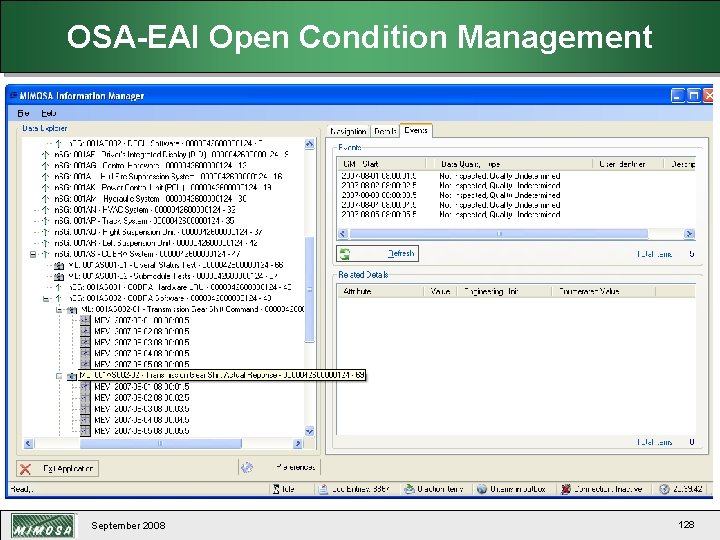Select the Right Suspension Unit tree row
This screenshot has width=720, height=540.
tap(158, 232)
